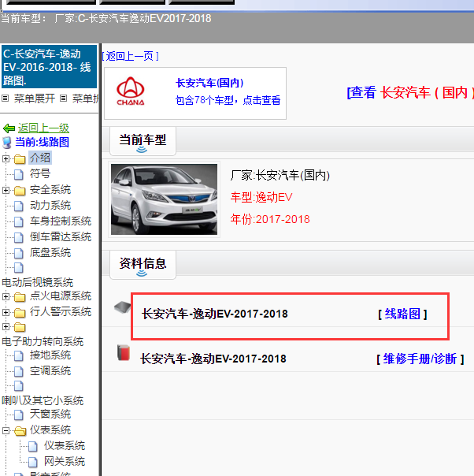Click the 年份:2017-2018 text
Screen dimensions: 474x476
coord(270,219)
